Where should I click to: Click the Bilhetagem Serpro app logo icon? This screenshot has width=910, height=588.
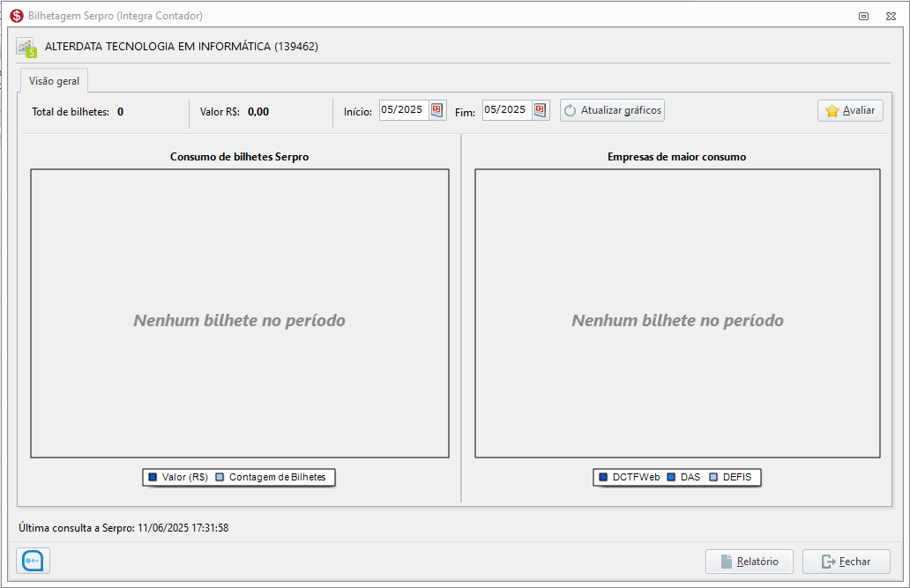tap(17, 16)
